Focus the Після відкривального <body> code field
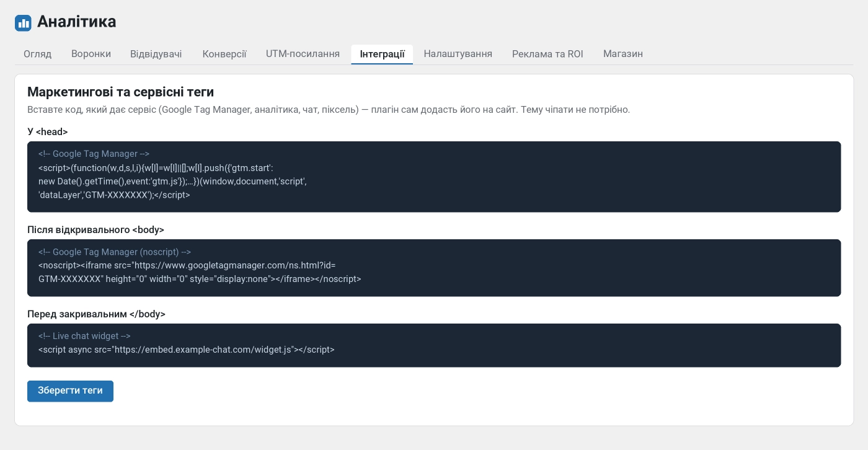868x450 pixels. [x=434, y=268]
